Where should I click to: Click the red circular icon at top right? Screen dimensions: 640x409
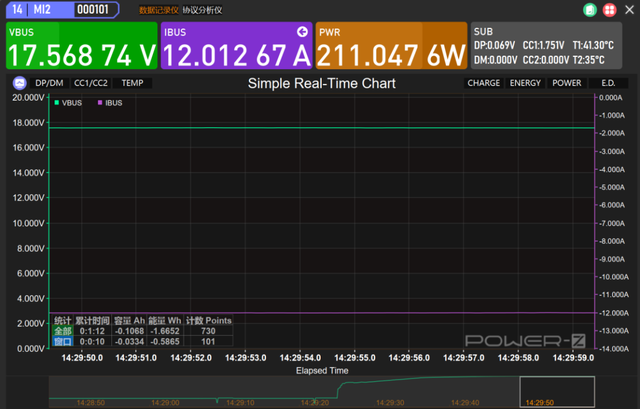coord(608,10)
